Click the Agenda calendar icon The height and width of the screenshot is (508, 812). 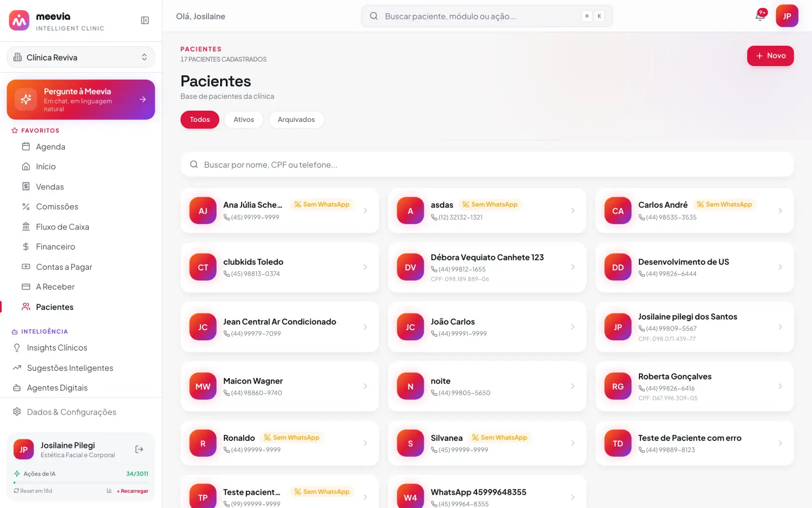[26, 146]
